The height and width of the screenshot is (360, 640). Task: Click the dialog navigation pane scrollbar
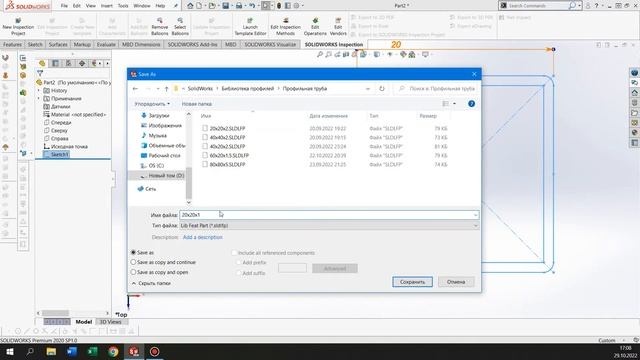(x=189, y=182)
